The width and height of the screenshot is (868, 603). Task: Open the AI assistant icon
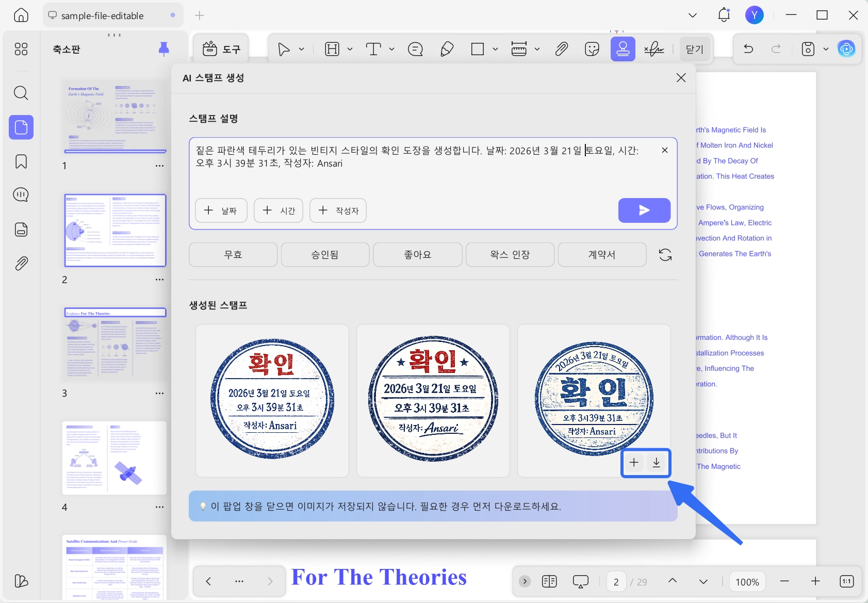(846, 49)
